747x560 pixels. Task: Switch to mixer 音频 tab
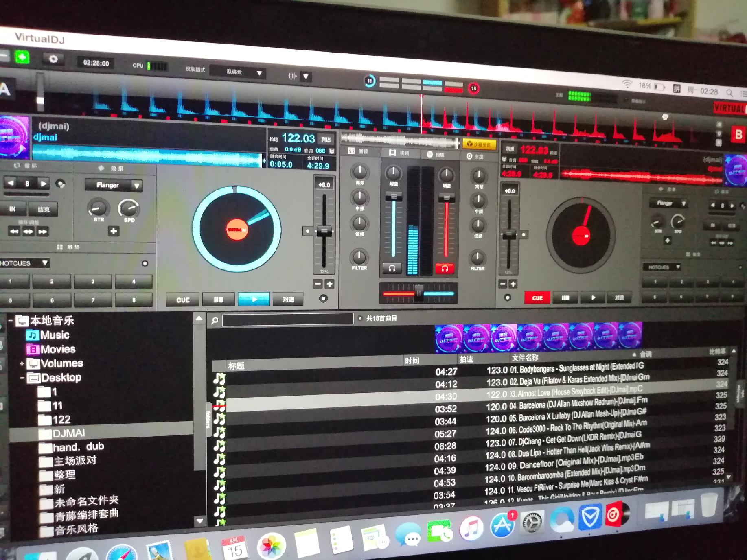pyautogui.click(x=359, y=151)
